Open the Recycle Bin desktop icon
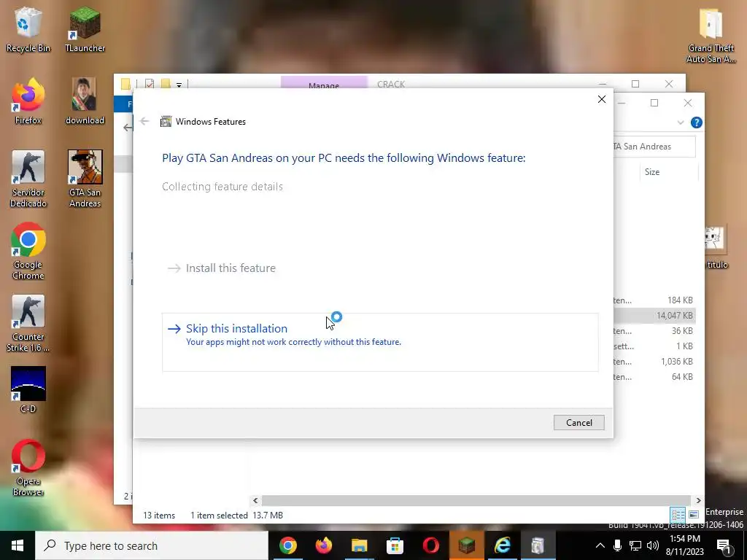 [x=28, y=29]
